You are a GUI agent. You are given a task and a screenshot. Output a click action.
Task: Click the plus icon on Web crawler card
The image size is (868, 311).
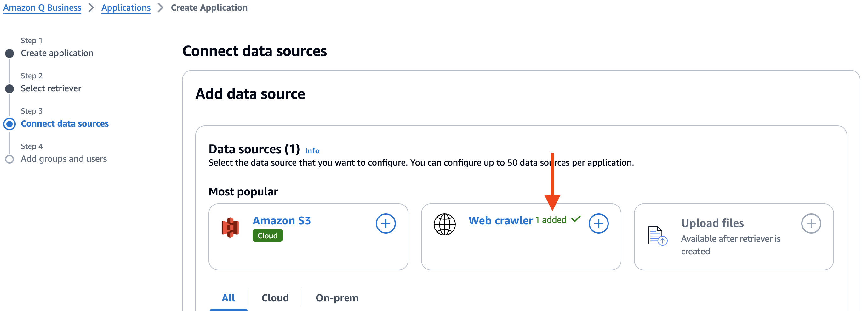point(599,223)
